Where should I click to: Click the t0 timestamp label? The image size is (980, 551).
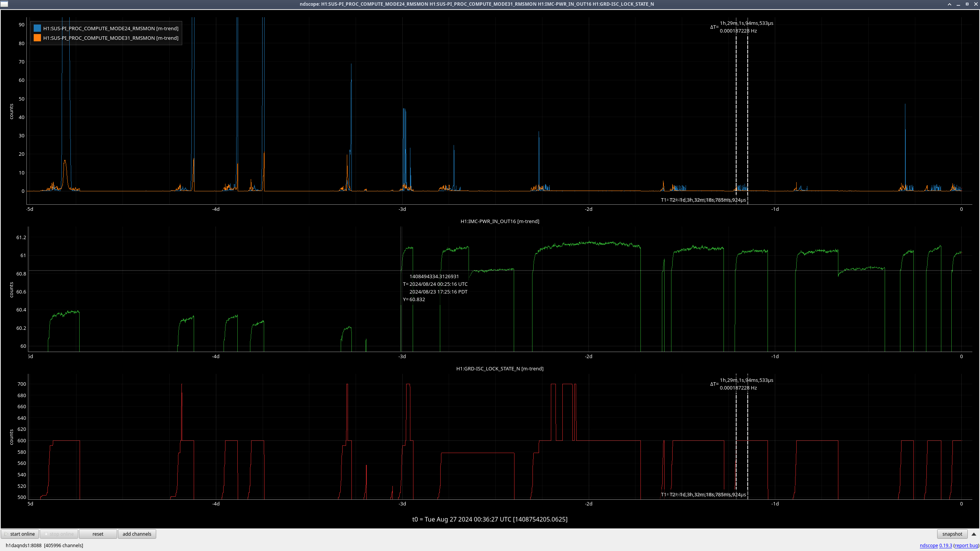tap(490, 519)
